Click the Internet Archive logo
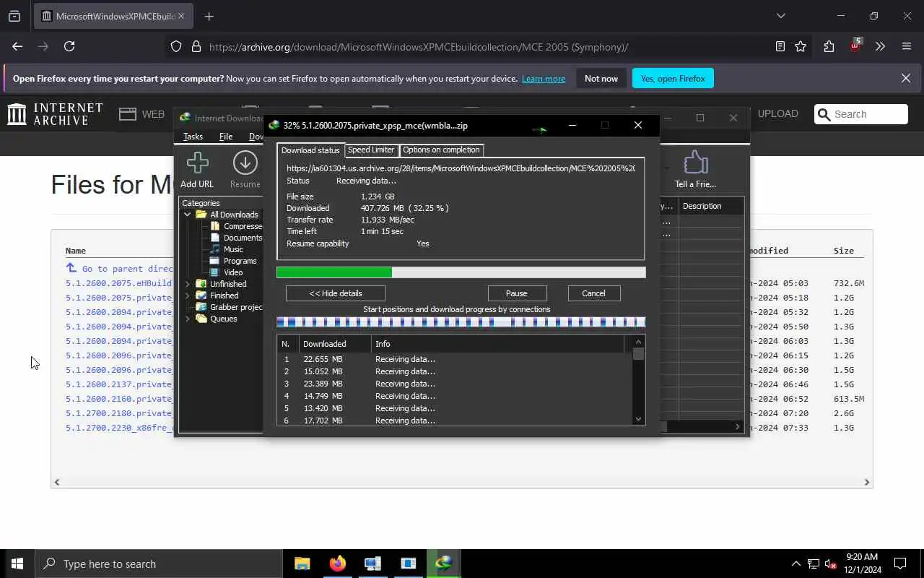This screenshot has height=578, width=924. [55, 114]
